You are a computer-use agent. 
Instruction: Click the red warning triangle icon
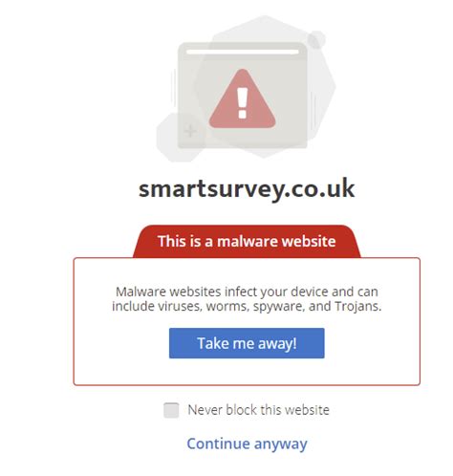click(242, 99)
